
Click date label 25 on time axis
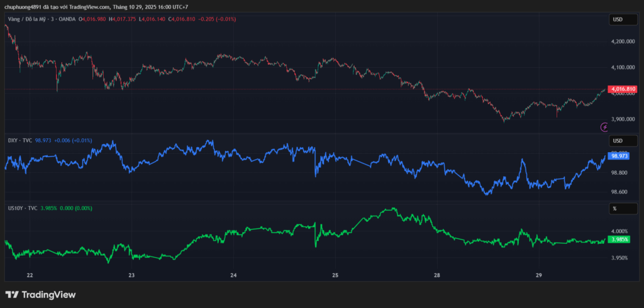(x=335, y=275)
